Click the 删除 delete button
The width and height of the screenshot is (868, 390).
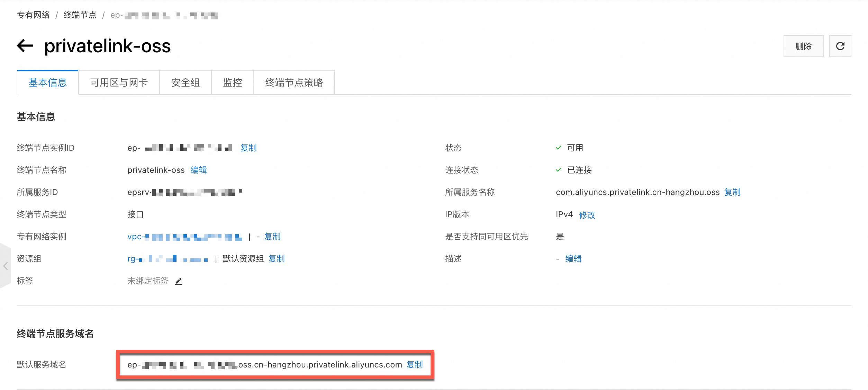pos(803,46)
